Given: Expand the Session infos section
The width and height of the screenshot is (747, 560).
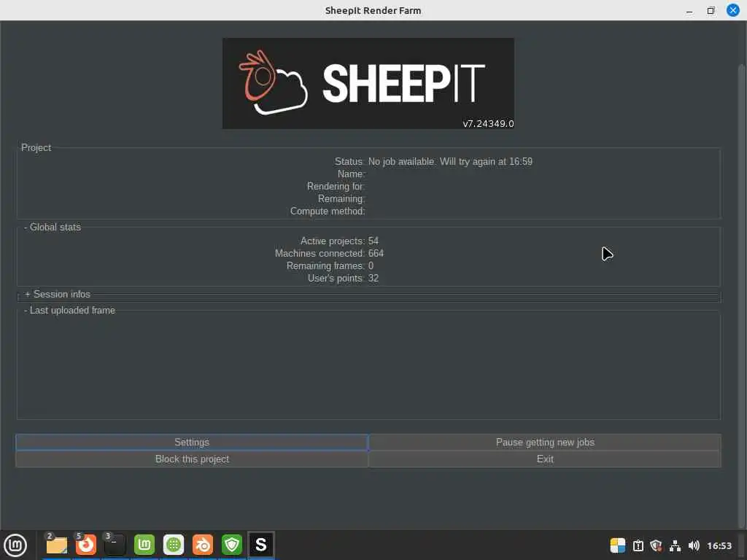Looking at the screenshot, I should coord(57,295).
